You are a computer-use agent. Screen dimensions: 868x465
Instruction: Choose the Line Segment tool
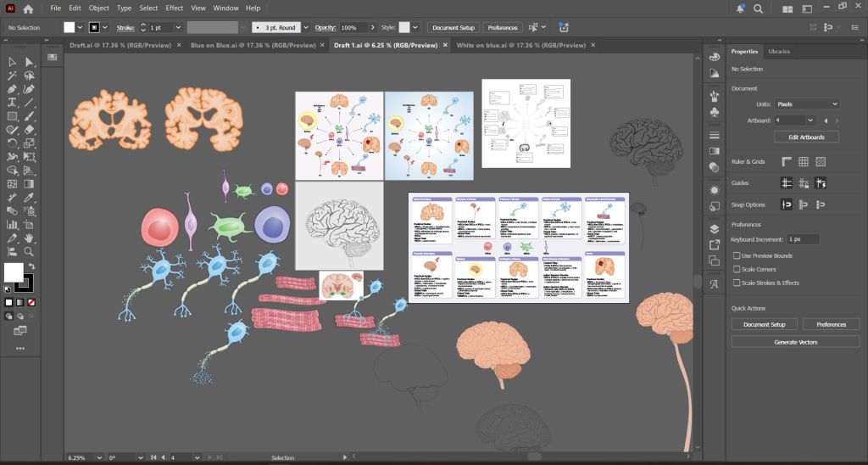coord(30,103)
